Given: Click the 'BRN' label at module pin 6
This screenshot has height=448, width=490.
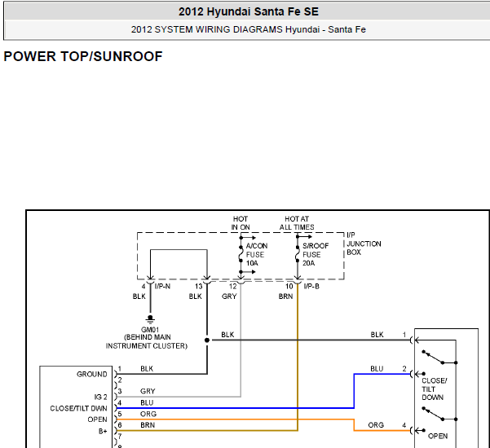Looking at the screenshot, I should click(148, 425).
